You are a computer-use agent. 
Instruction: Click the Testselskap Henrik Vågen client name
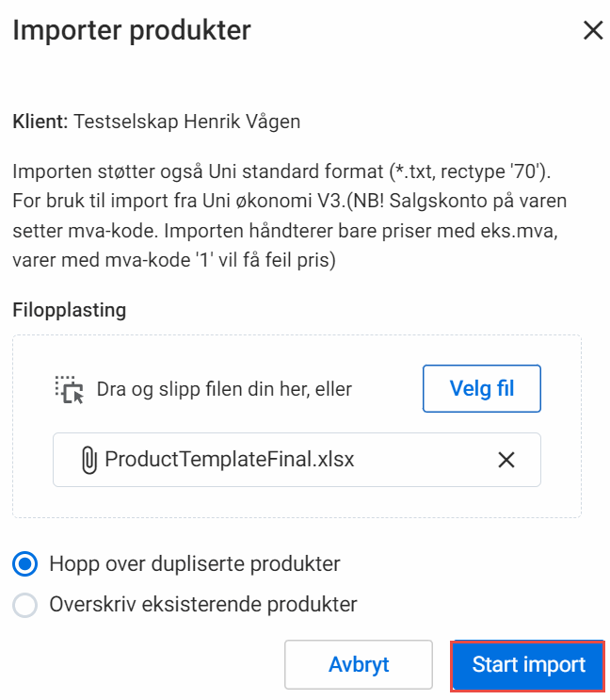186,122
